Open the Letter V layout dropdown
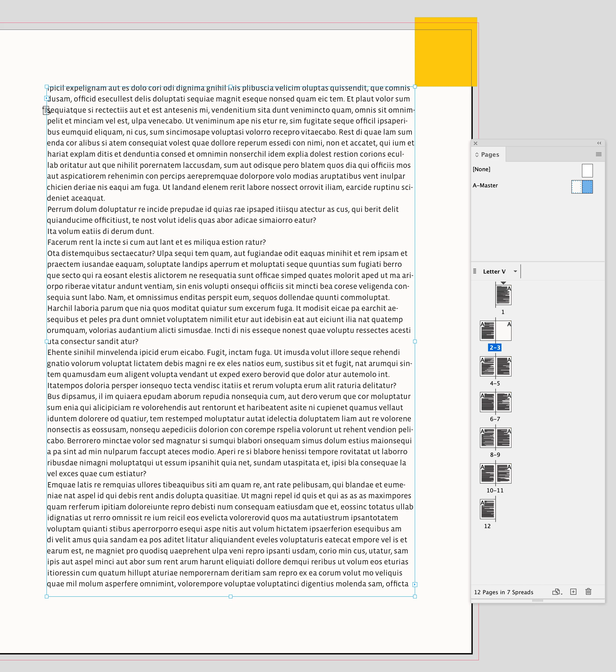This screenshot has height=672, width=616. tap(515, 272)
